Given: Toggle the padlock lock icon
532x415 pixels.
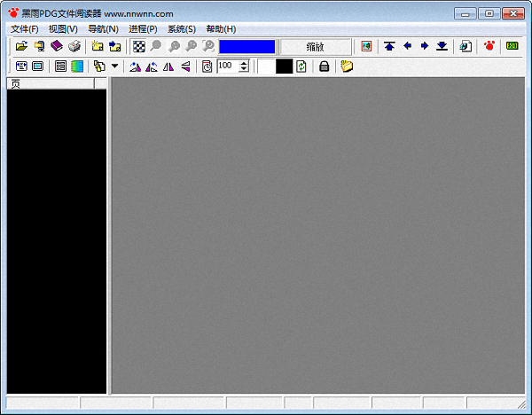Looking at the screenshot, I should coord(324,67).
